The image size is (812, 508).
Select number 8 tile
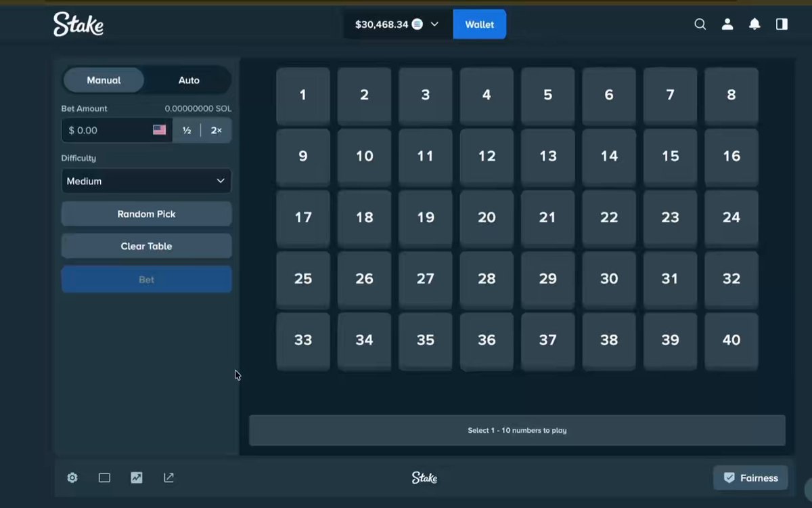(731, 96)
